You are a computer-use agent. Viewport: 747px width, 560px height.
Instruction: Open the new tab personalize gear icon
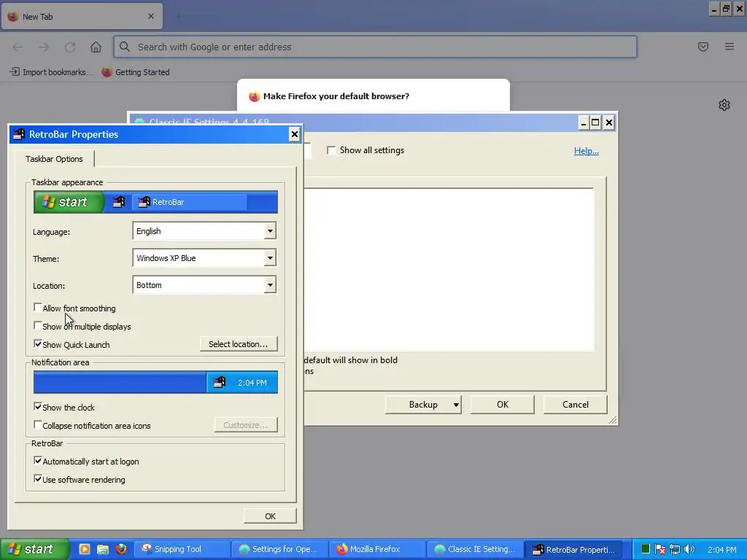tap(724, 105)
